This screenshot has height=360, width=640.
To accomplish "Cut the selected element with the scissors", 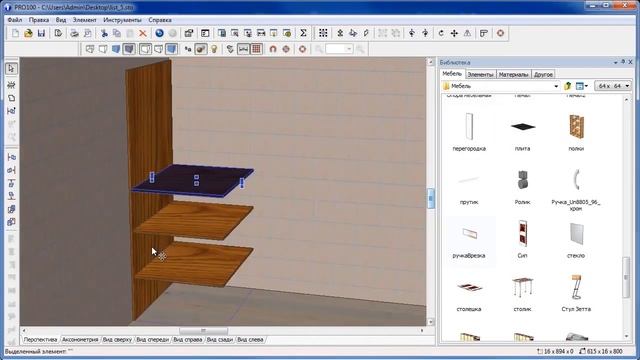I will pyautogui.click(x=104, y=33).
